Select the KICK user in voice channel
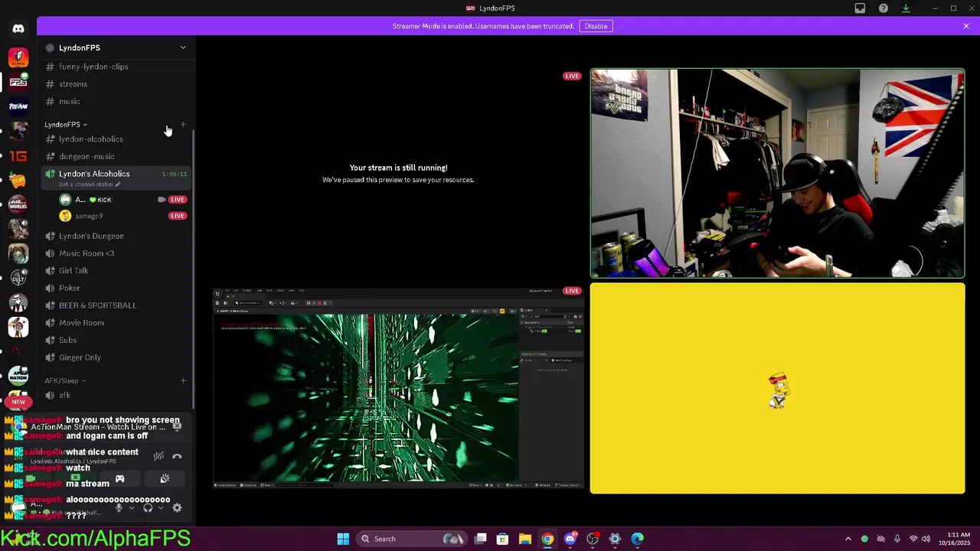The image size is (980, 551). pos(122,200)
